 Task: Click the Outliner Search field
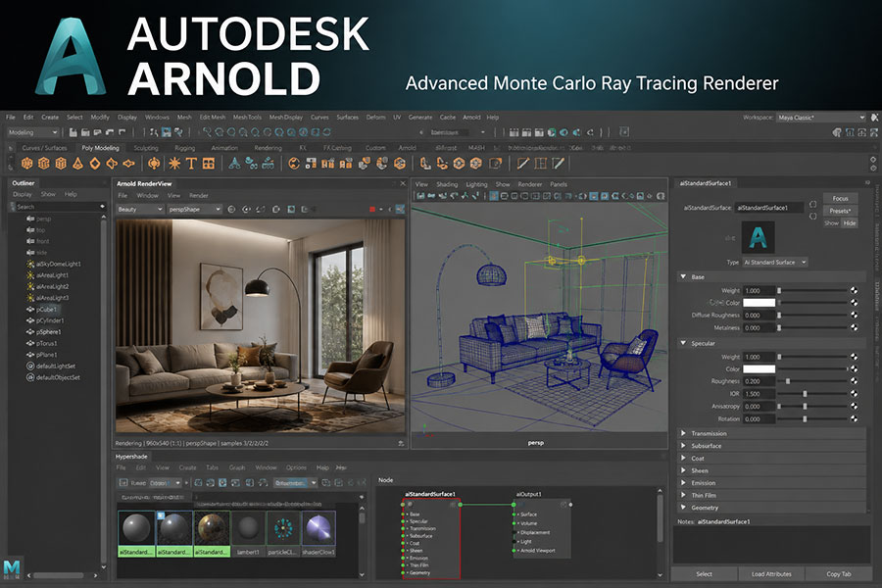click(58, 207)
